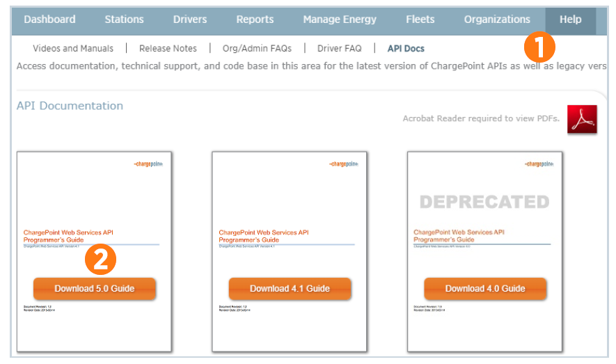The width and height of the screenshot is (616, 364).
Task: Select the API Docs sub-tab
Action: tap(406, 49)
